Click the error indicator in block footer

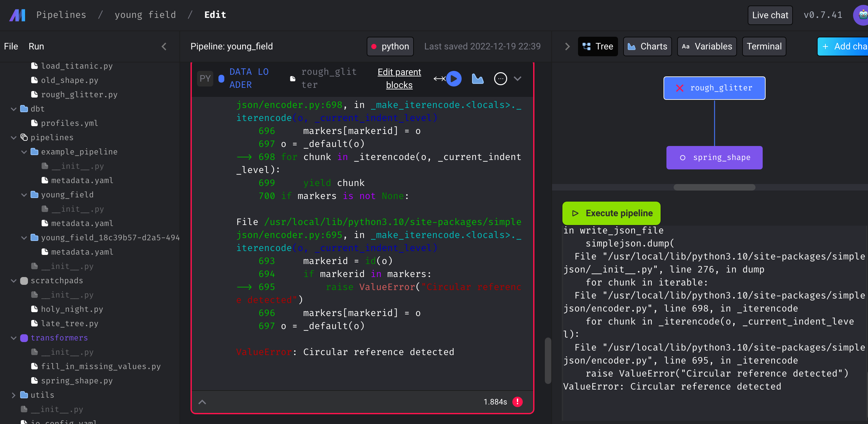tap(518, 402)
